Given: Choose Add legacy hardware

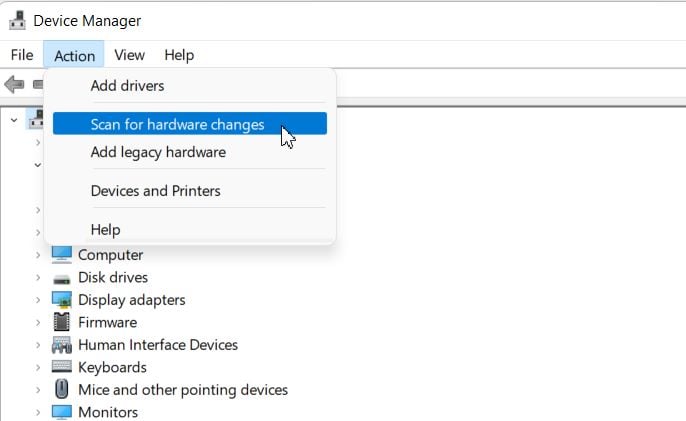Looking at the screenshot, I should click(158, 152).
